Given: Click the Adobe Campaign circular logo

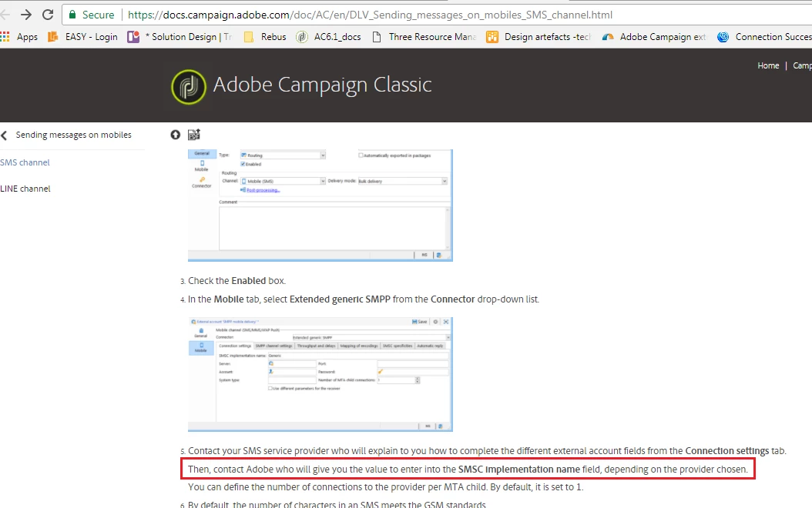Looking at the screenshot, I should coord(189,86).
